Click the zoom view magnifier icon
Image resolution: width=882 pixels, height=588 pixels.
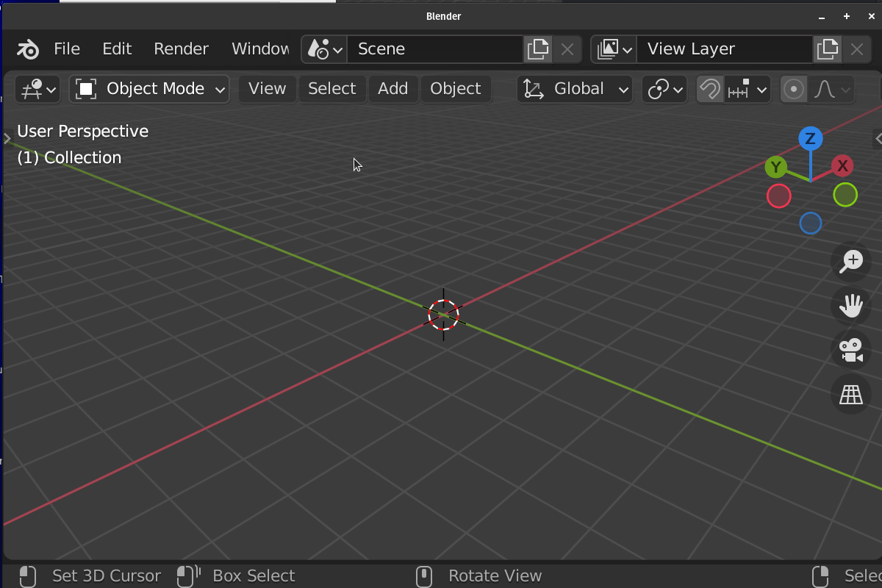tap(851, 262)
